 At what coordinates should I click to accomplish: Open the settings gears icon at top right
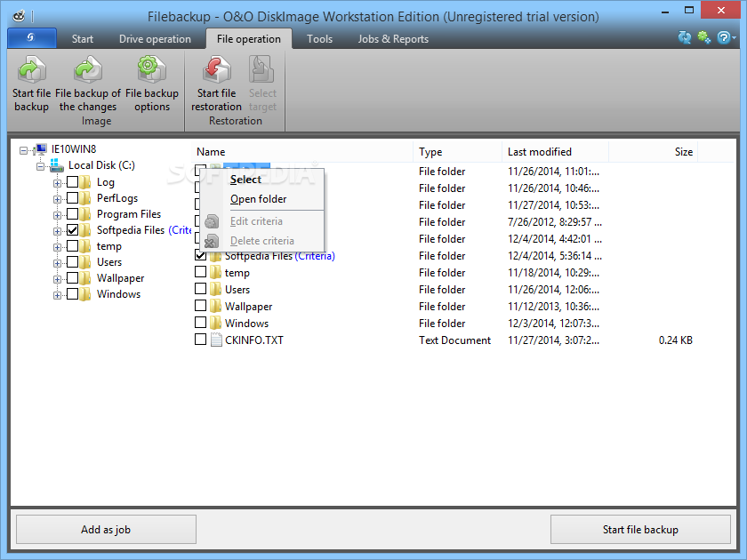pos(703,37)
